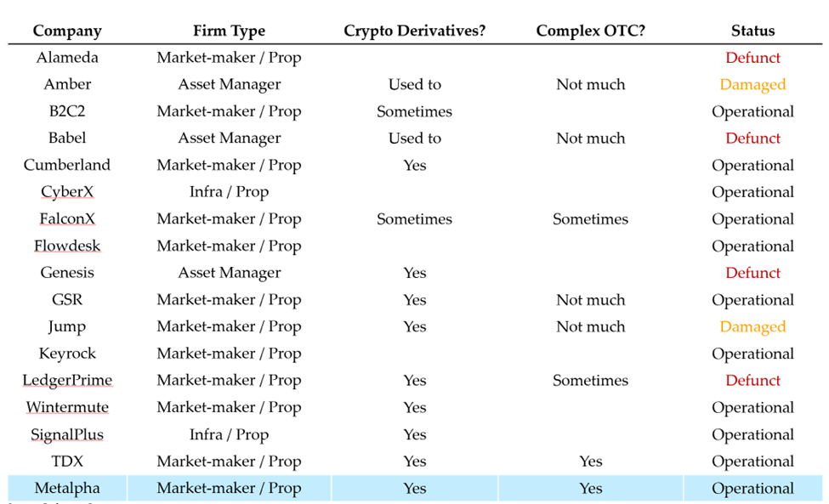Select the Complex OTC? column header
This screenshot has height=504, width=829.
pos(591,31)
